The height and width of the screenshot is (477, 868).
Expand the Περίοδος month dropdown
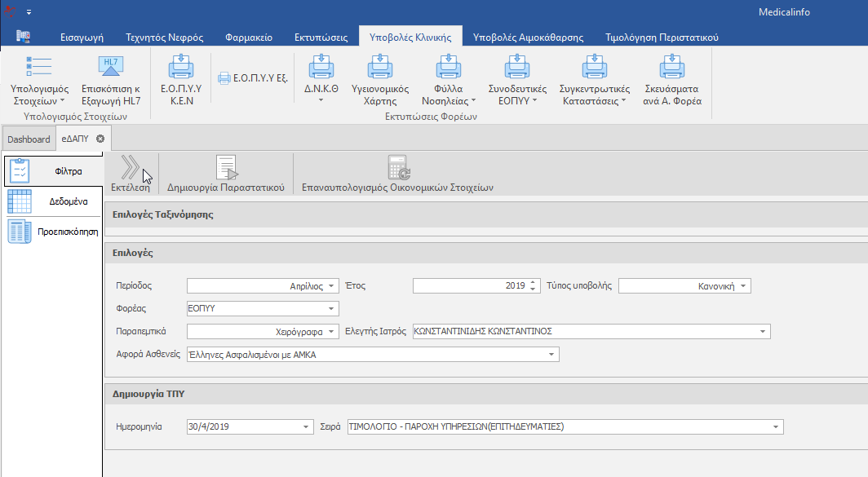331,286
